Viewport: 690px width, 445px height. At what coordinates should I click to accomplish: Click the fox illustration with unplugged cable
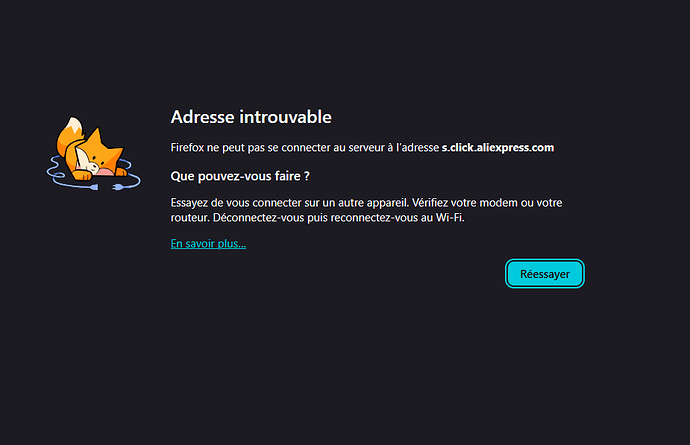94,154
